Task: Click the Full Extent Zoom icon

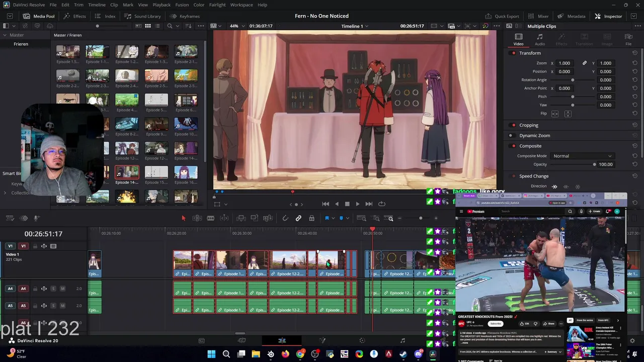Action: pos(361,218)
